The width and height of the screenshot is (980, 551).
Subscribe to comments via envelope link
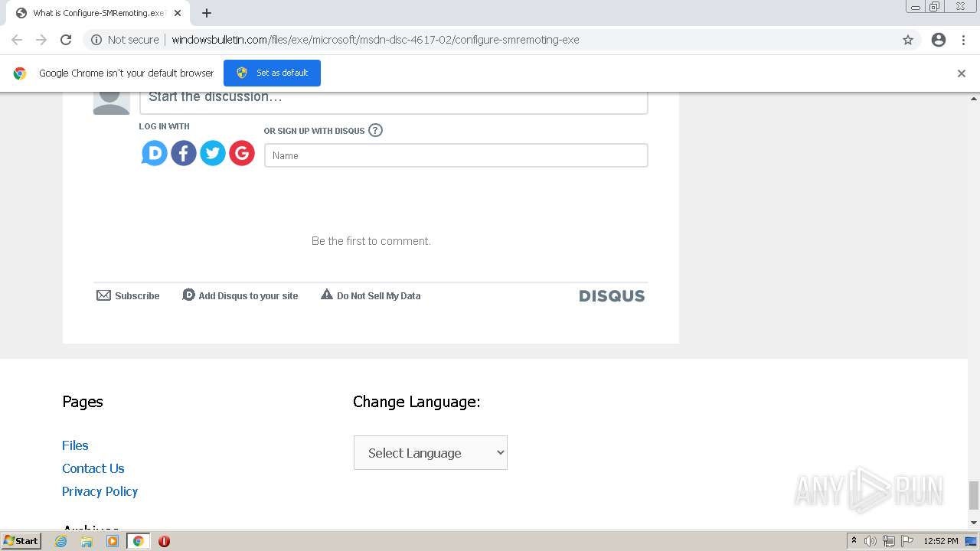point(128,295)
